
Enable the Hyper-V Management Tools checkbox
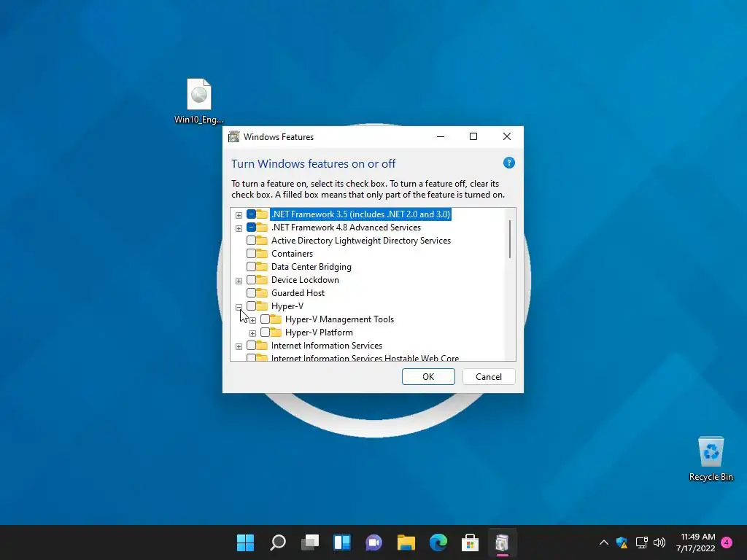(265, 319)
